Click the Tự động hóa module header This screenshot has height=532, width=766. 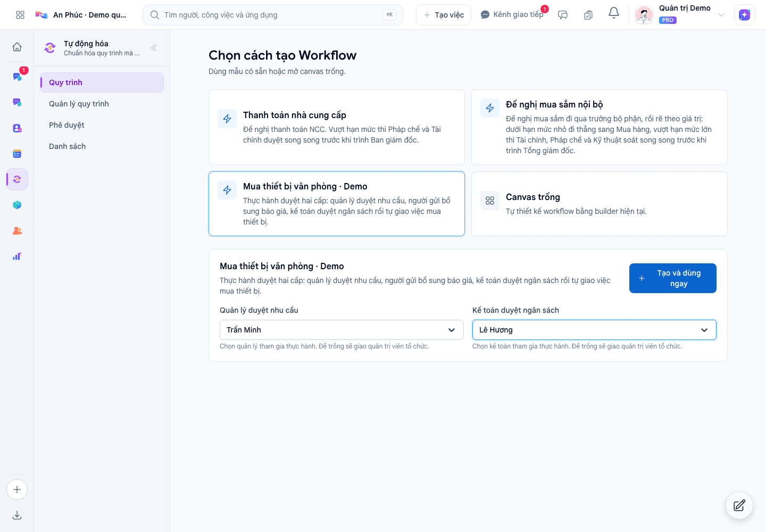click(91, 48)
